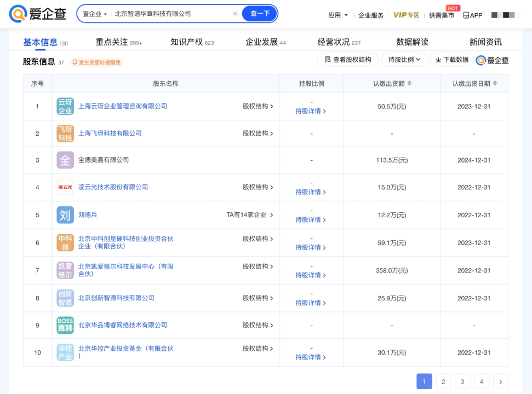532x394 pixels.
Task: Open the 应用 dropdown menu
Action: 337,15
